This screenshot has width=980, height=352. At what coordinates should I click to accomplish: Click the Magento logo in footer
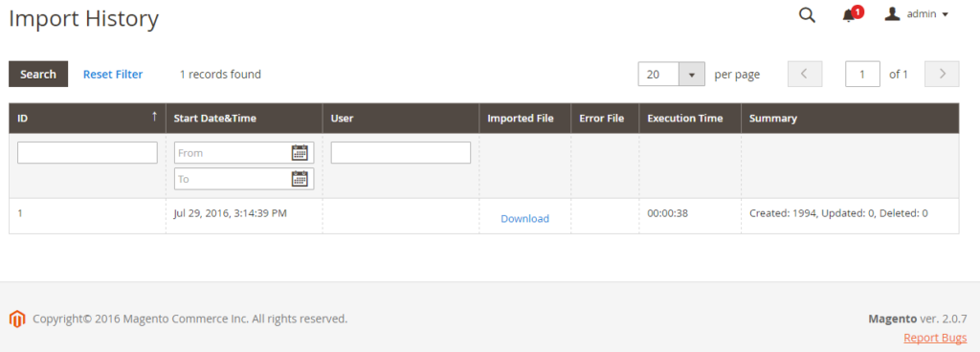pos(17,319)
